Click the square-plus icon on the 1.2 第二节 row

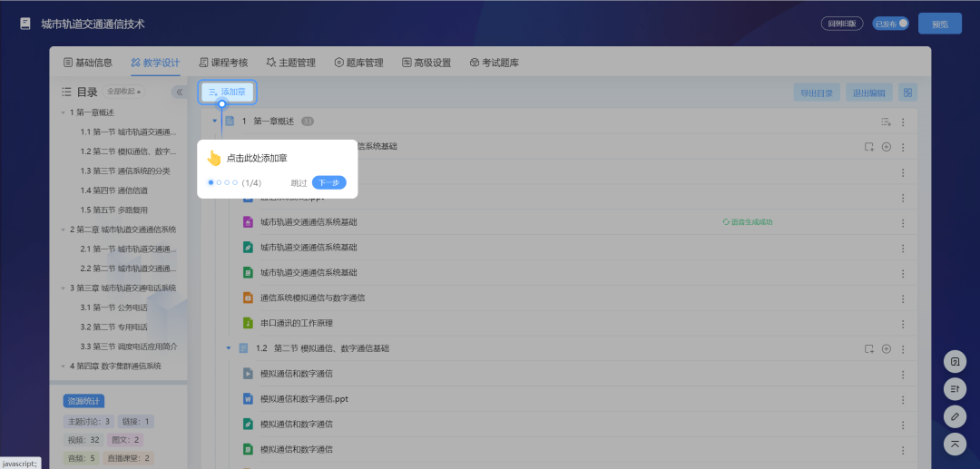(x=868, y=348)
